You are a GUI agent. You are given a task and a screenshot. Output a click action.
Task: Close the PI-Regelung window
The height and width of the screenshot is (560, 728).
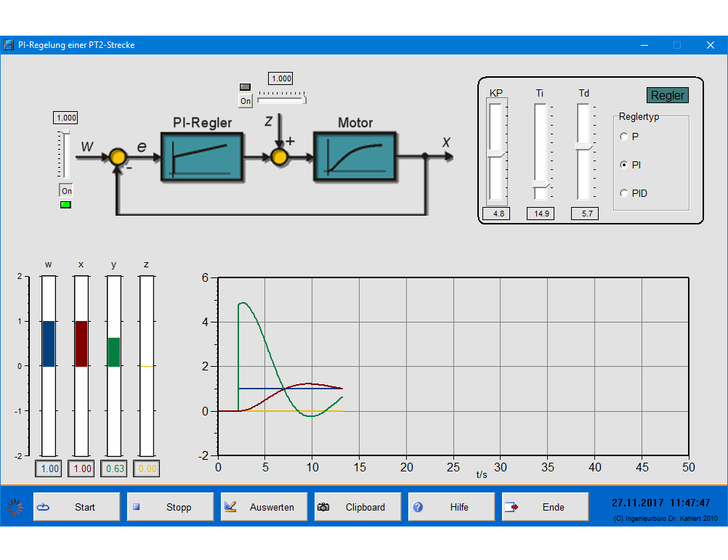(711, 45)
